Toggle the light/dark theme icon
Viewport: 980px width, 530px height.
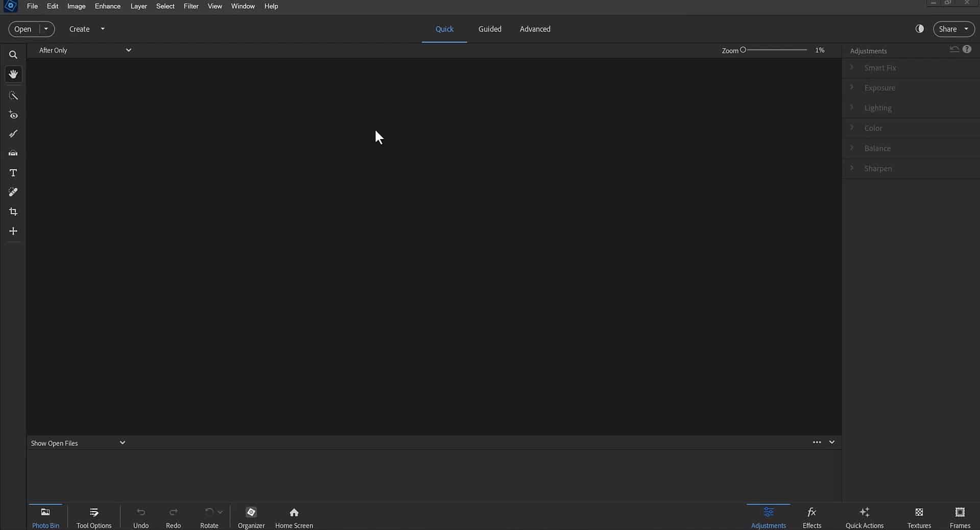pyautogui.click(x=919, y=29)
